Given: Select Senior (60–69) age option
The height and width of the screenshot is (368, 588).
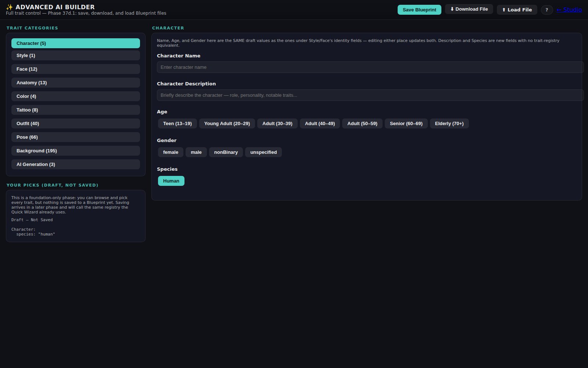Looking at the screenshot, I should [406, 124].
